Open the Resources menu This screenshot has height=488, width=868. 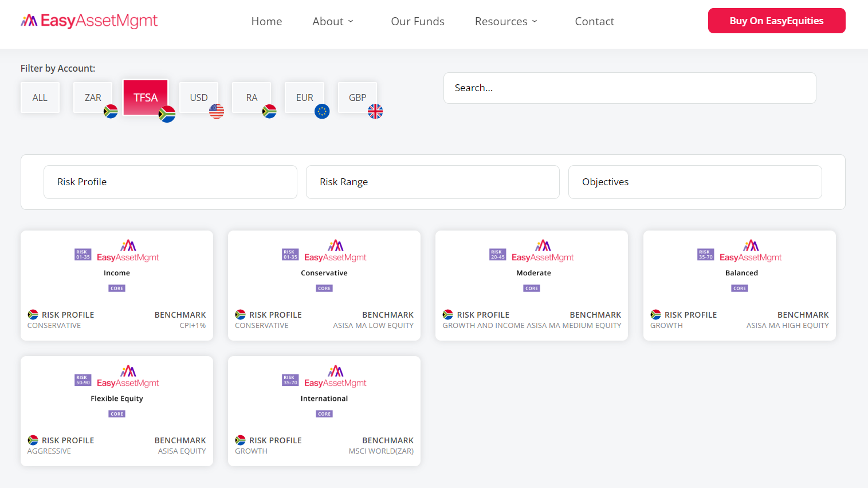pyautogui.click(x=506, y=21)
